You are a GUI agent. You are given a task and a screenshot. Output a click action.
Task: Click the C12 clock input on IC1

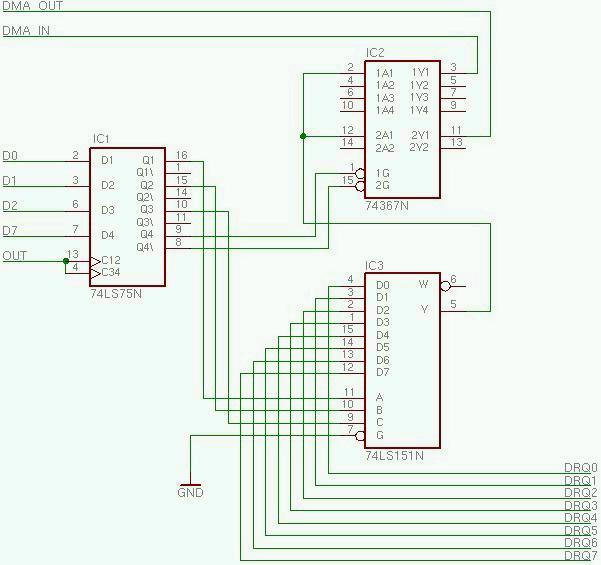[95, 261]
